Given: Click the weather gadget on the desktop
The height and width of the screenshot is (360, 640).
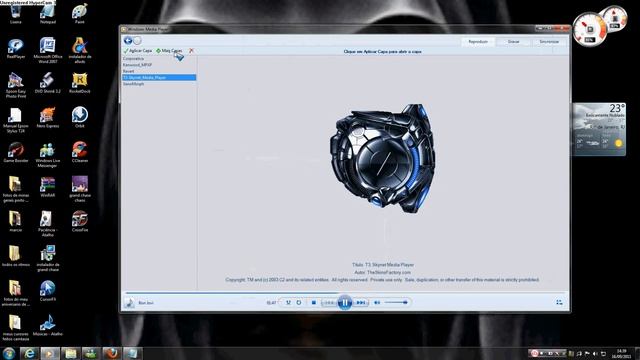Looking at the screenshot, I should click(599, 129).
